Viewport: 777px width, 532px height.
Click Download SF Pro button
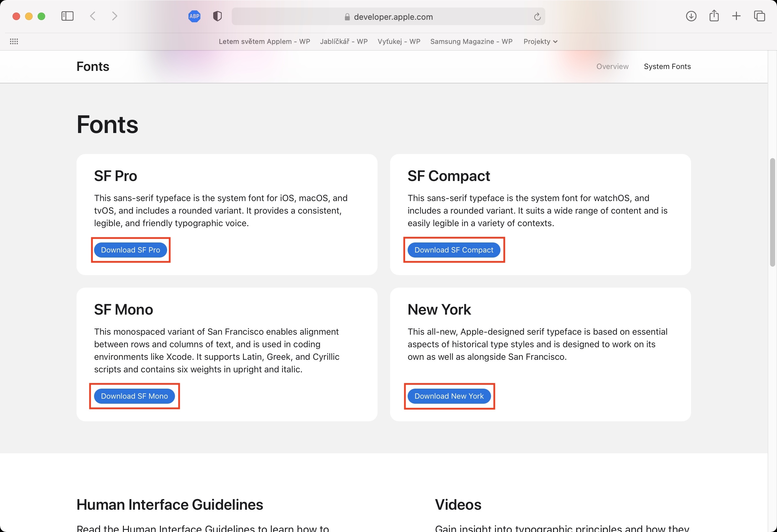tap(130, 250)
